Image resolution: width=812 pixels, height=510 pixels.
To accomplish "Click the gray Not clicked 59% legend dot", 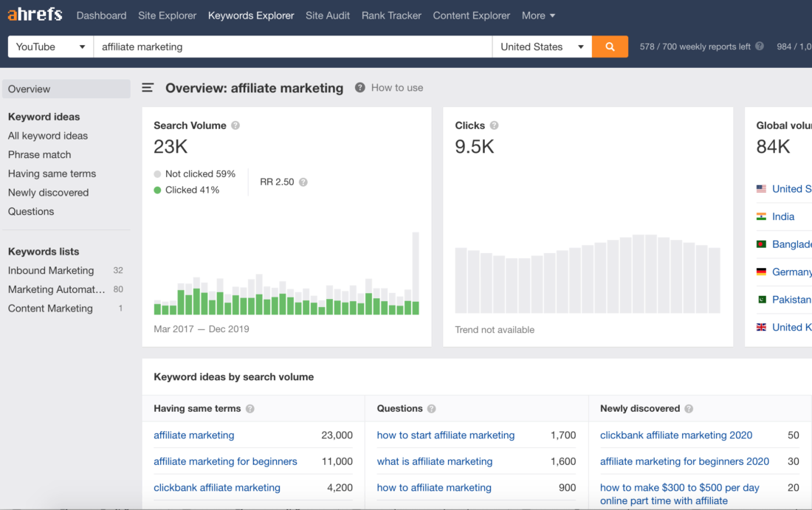I will tap(157, 174).
